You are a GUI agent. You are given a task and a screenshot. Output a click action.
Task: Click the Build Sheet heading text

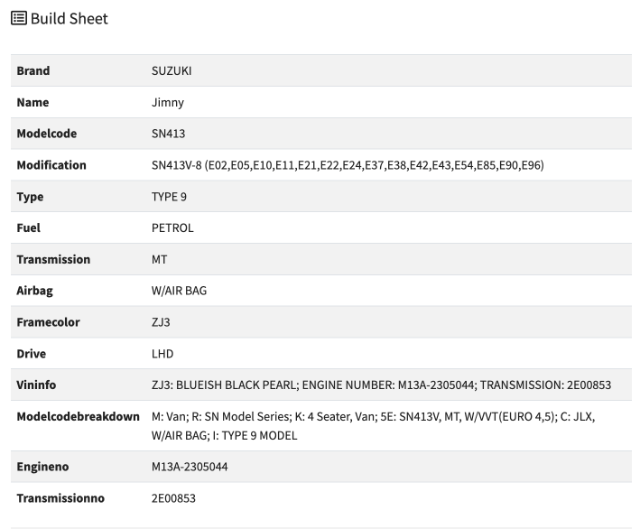click(69, 19)
